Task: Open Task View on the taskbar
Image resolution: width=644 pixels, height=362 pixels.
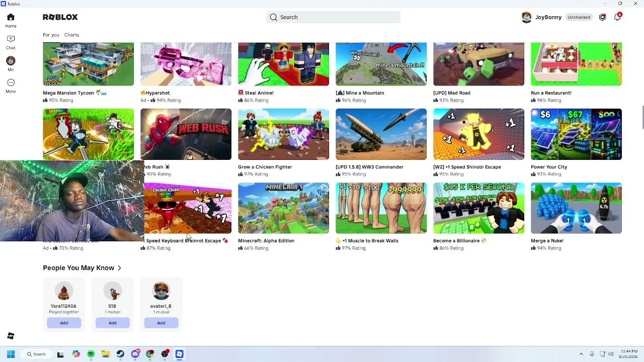Action: 60,354
